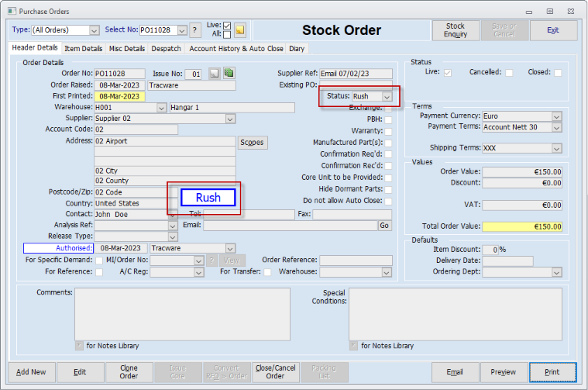Click the Comments notes library icon
Image resolution: width=588 pixels, height=390 pixels.
79,345
